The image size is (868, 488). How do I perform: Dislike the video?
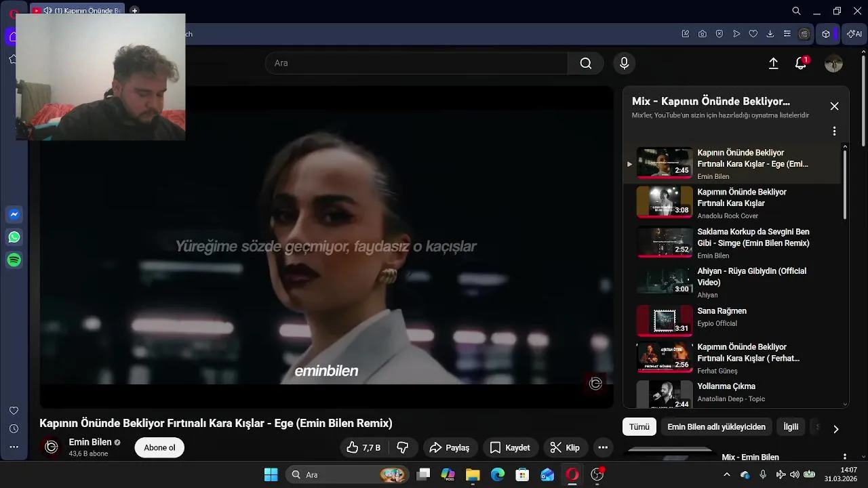click(x=403, y=447)
